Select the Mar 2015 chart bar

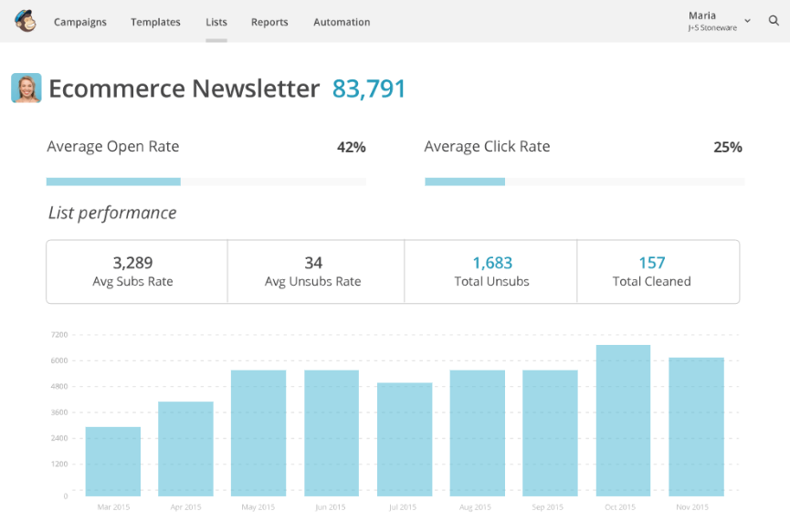point(113,461)
